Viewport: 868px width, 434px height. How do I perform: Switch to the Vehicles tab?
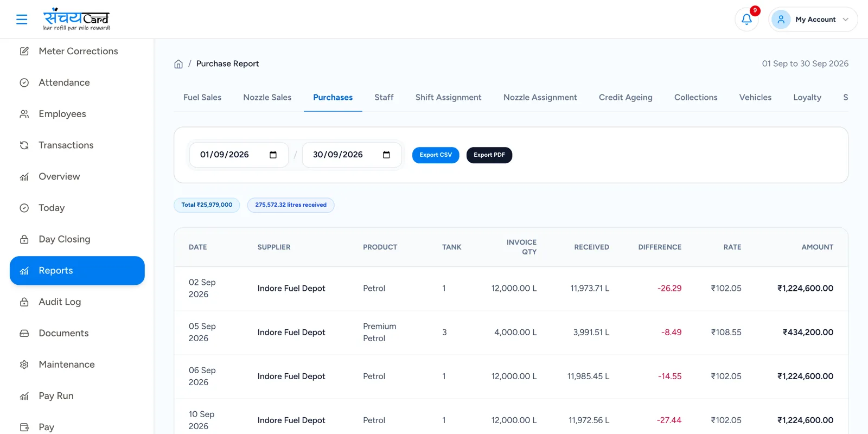coord(755,98)
